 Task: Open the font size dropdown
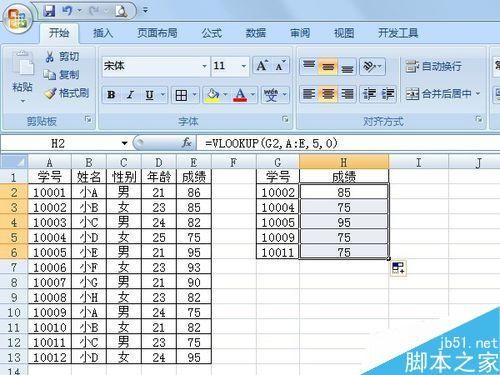[244, 66]
